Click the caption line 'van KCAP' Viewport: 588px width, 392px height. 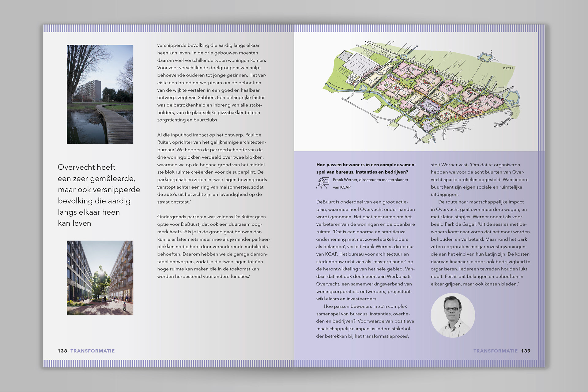342,187
